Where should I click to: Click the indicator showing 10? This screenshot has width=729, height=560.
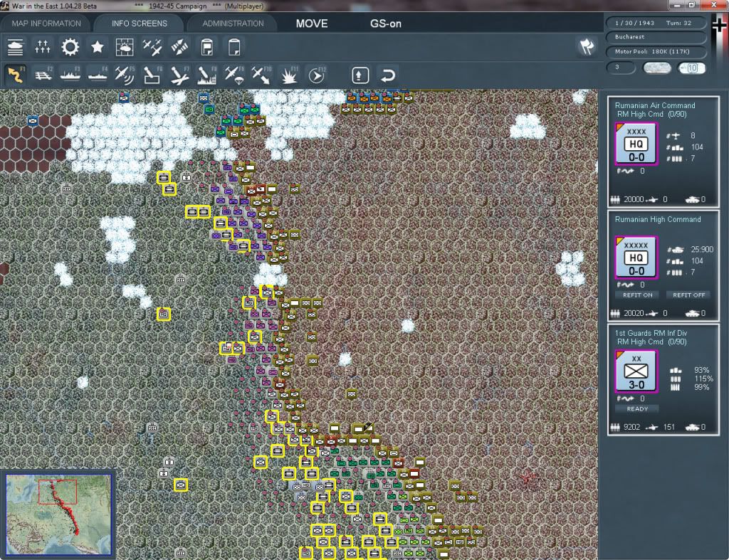pos(691,68)
